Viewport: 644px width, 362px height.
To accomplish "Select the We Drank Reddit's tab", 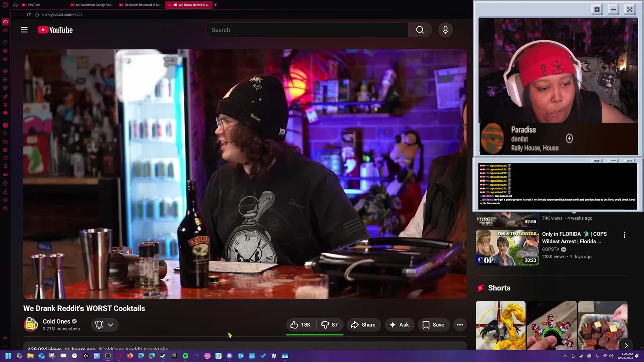I will (189, 5).
